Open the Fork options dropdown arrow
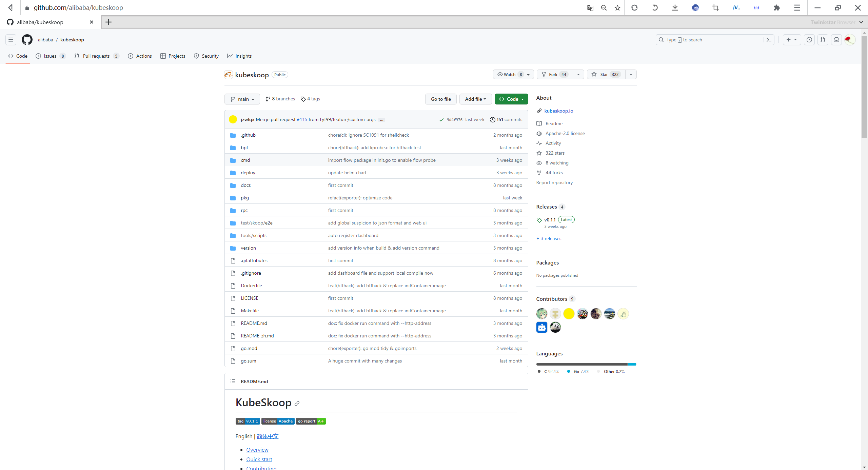Viewport: 868px width, 470px height. (x=578, y=74)
